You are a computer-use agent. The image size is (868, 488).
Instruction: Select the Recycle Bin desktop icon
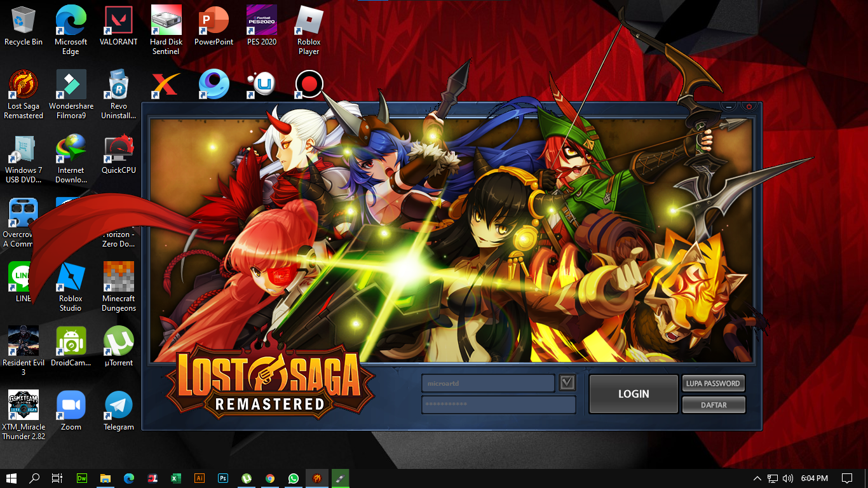pyautogui.click(x=24, y=26)
